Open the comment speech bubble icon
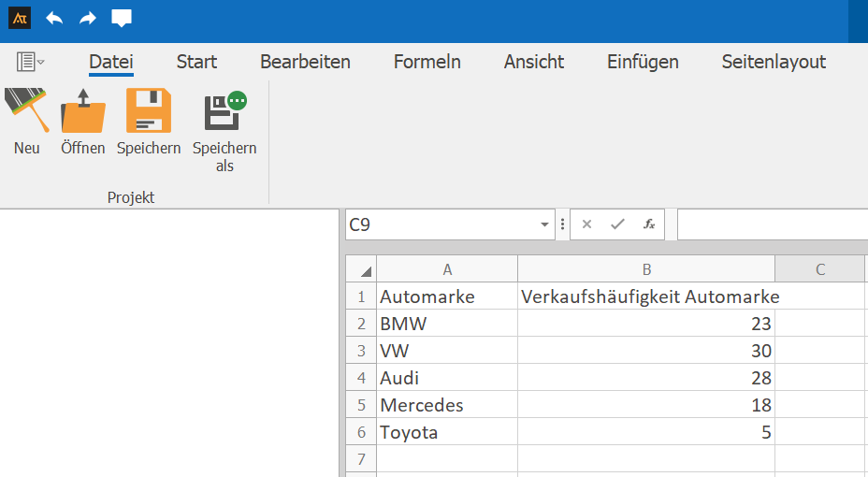The image size is (868, 477). tap(122, 19)
